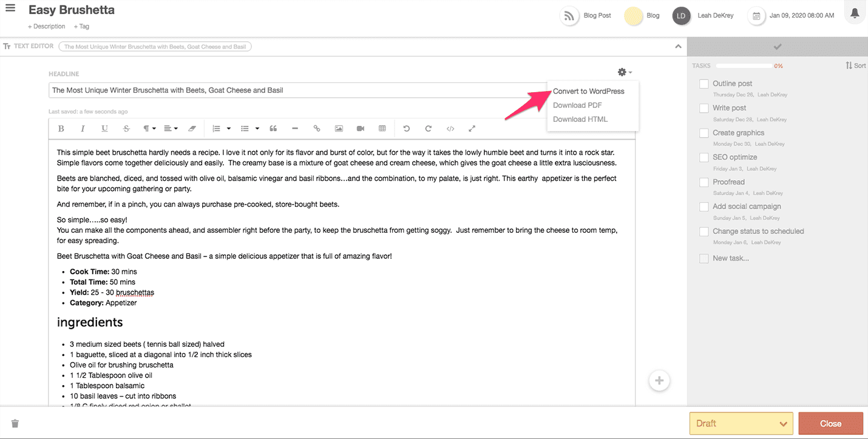Redo the last edit
Screen dimensions: 868x439
(x=429, y=129)
